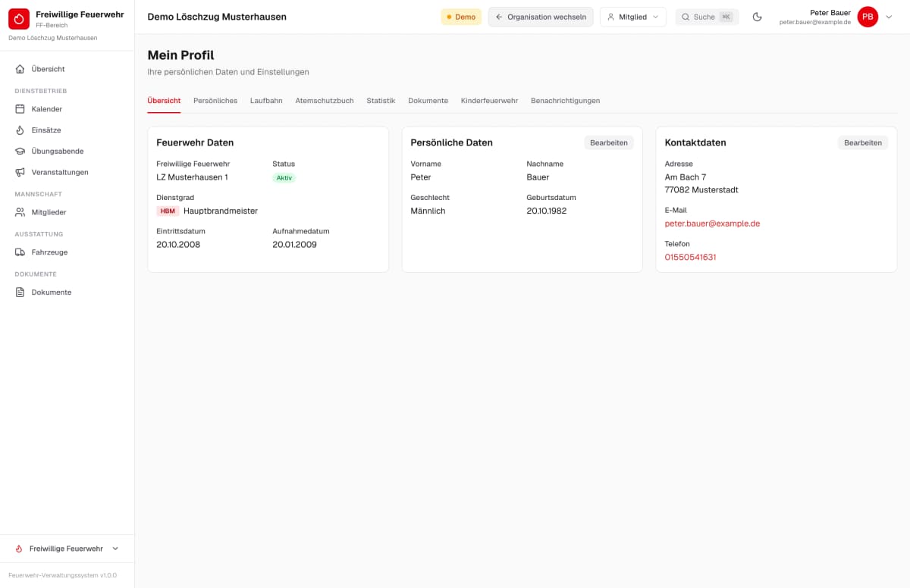Click the file icon beside Dokumente in sidebar
This screenshot has width=910, height=588.
[20, 292]
